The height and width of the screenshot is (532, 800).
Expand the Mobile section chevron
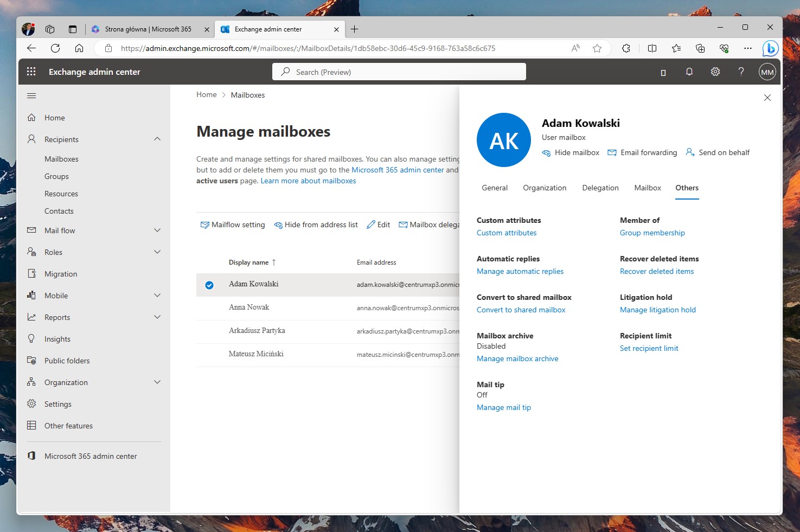tap(157, 295)
